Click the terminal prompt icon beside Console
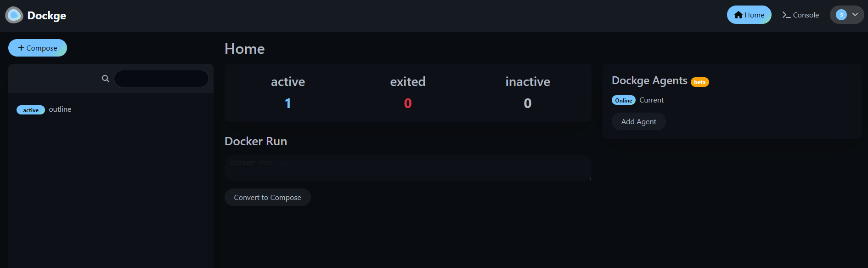 pyautogui.click(x=786, y=15)
